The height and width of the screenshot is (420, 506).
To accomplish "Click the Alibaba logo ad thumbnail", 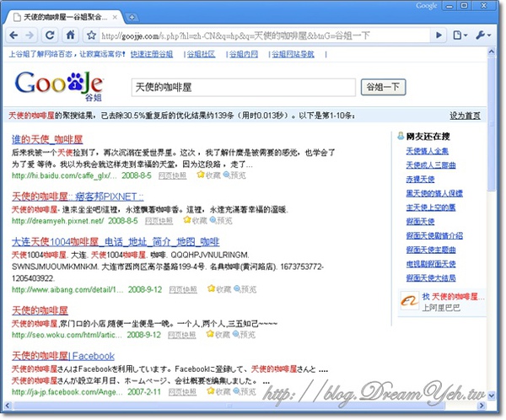I will pyautogui.click(x=410, y=300).
